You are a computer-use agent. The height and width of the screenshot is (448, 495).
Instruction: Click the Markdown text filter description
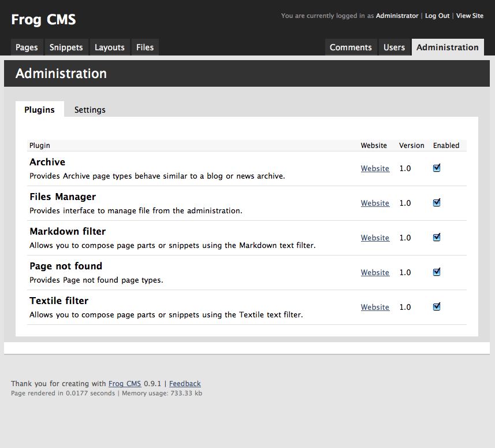[172, 246]
